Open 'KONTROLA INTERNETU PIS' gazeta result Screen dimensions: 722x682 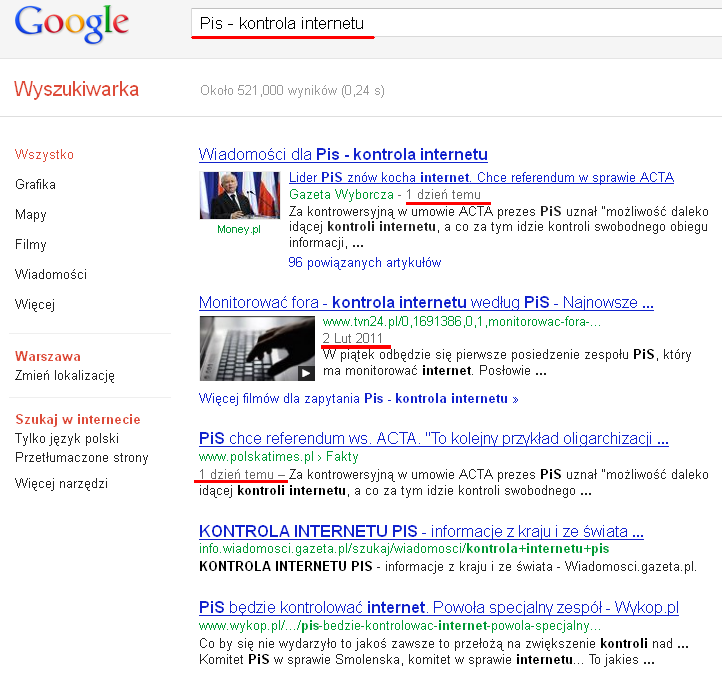click(x=421, y=531)
